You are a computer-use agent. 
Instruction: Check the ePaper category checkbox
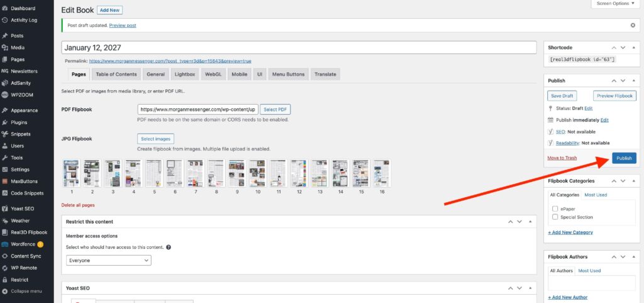[x=555, y=209]
